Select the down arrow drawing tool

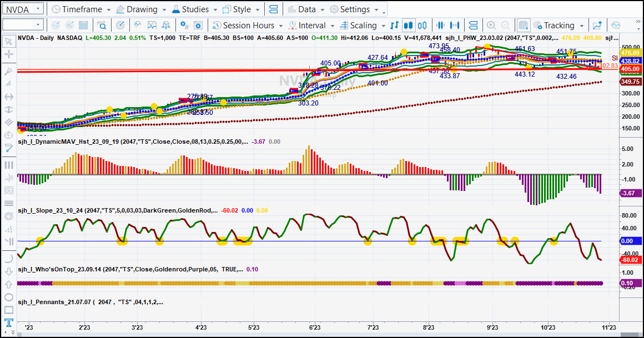pyautogui.click(x=8, y=271)
